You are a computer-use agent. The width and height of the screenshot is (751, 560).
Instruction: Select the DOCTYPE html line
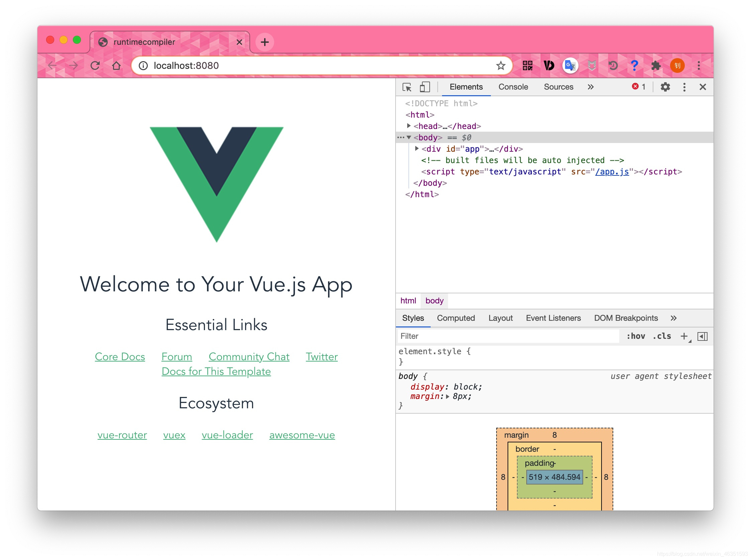(x=441, y=103)
